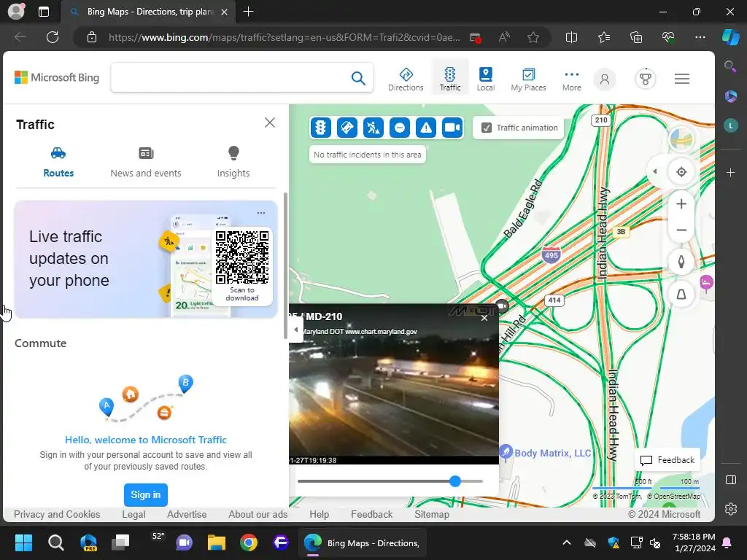Click the search magnifier button

357,77
